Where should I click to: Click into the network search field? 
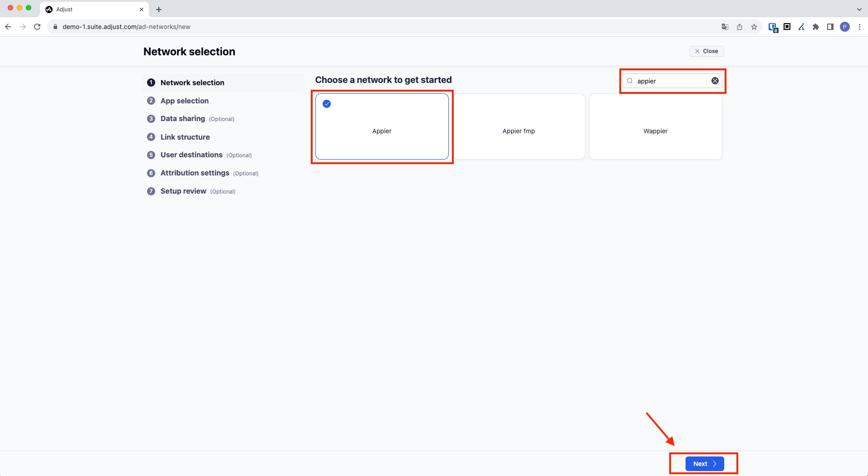coord(672,81)
